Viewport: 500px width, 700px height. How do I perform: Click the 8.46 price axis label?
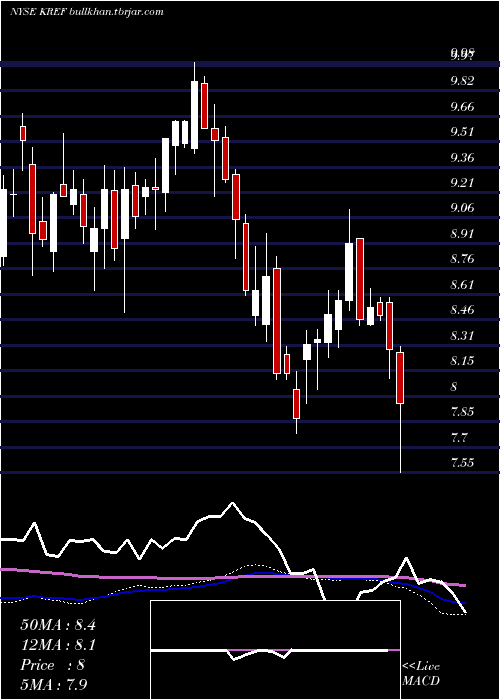click(462, 309)
